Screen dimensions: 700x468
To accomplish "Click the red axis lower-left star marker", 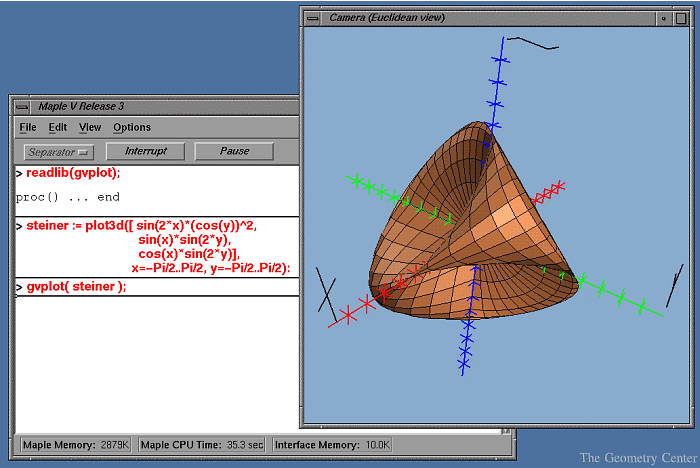I will [x=347, y=315].
